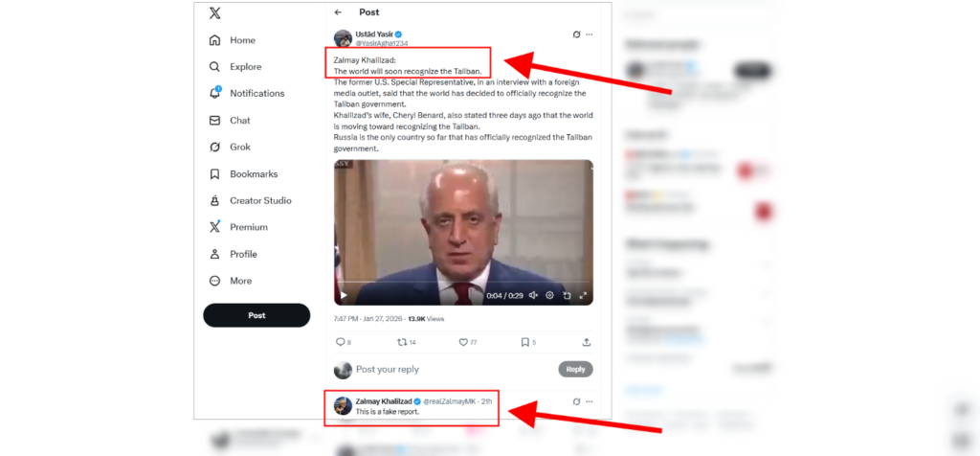Click the share icon below the post

[587, 342]
